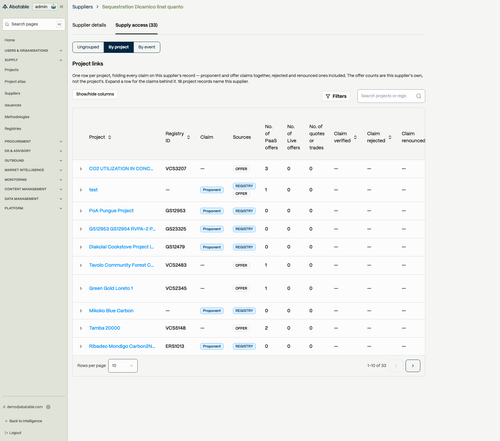The width and height of the screenshot is (500, 441).
Task: Switch to the Supplier details tab
Action: pyautogui.click(x=89, y=25)
